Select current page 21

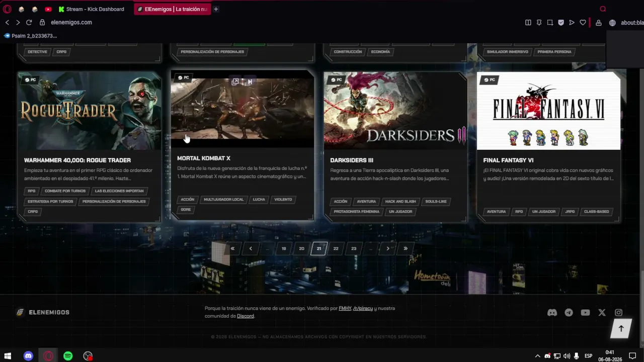tap(319, 248)
